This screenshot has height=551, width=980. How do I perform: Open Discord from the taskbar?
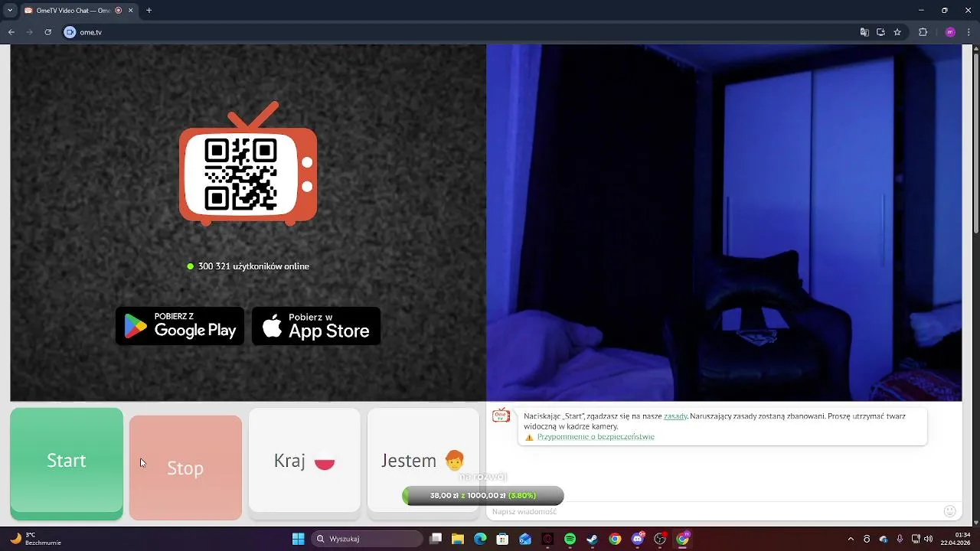638,539
